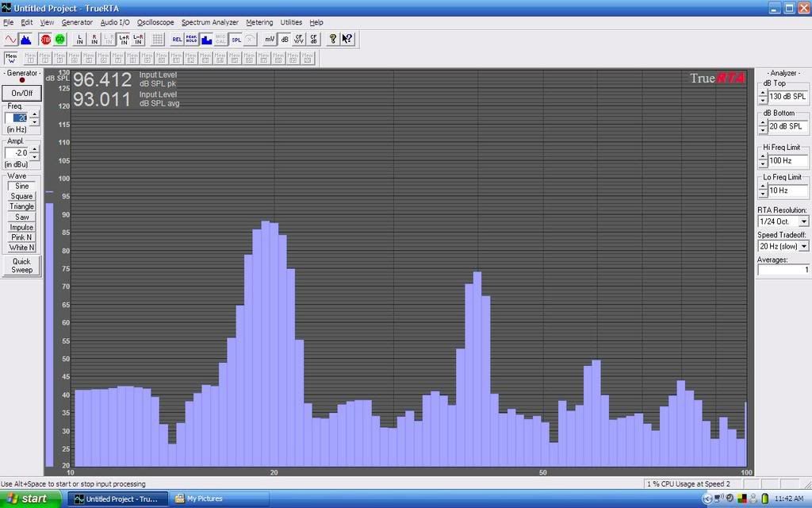Open the File menu
This screenshot has height=508, width=812.
tap(8, 22)
